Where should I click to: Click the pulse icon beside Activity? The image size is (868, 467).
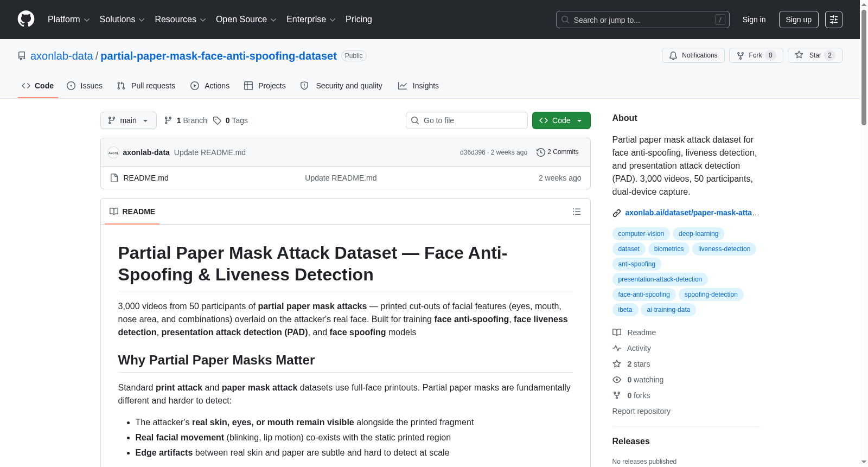[617, 348]
